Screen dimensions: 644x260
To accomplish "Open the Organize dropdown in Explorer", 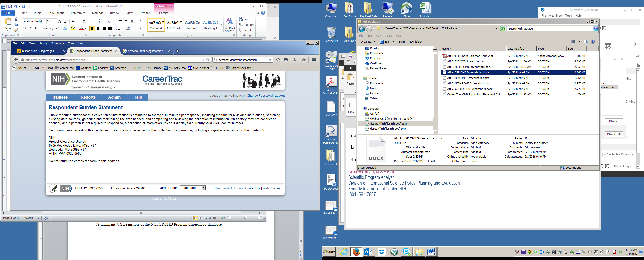I will pos(368,42).
